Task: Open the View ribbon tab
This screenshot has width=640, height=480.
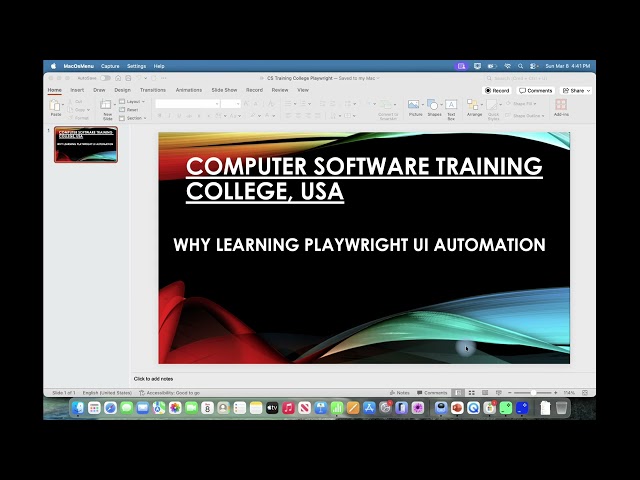Action: (x=303, y=90)
